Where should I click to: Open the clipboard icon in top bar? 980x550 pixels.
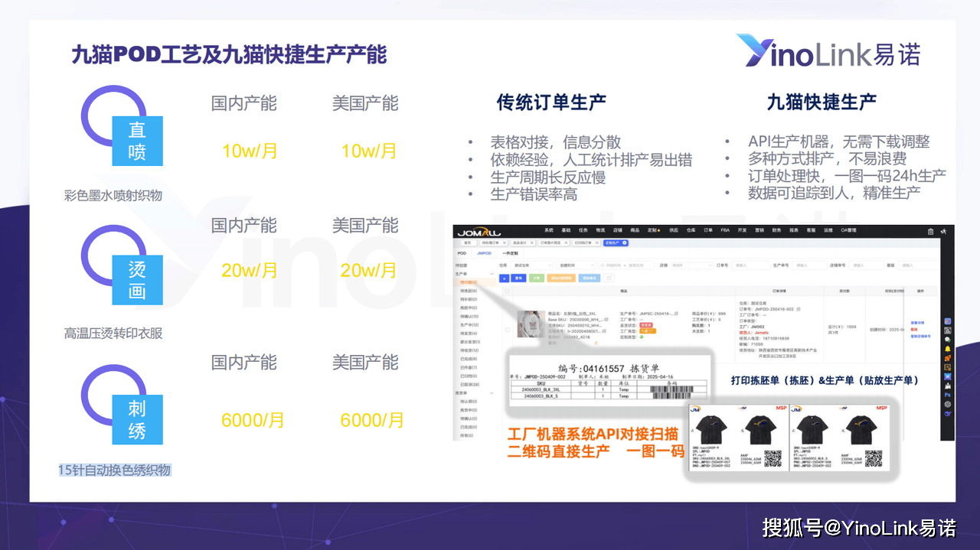[x=930, y=231]
